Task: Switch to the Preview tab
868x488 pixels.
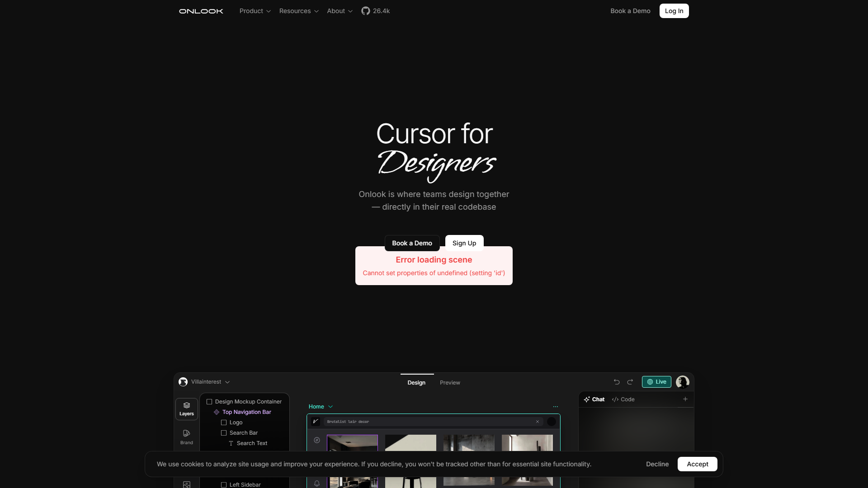Action: 450,382
